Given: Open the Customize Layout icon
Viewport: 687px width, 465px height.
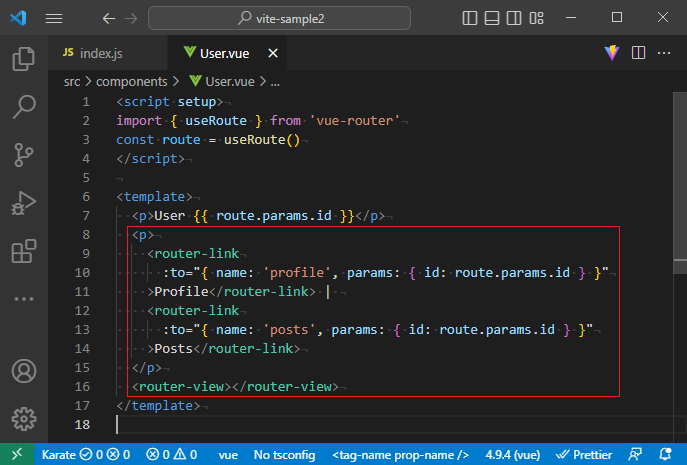Looking at the screenshot, I should click(x=536, y=18).
